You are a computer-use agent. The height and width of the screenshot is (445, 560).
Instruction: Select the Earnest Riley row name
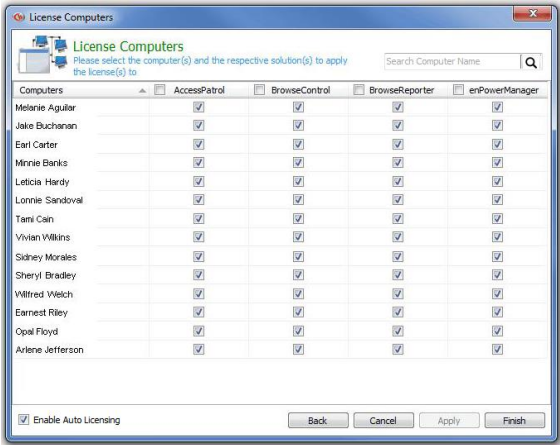(x=41, y=312)
